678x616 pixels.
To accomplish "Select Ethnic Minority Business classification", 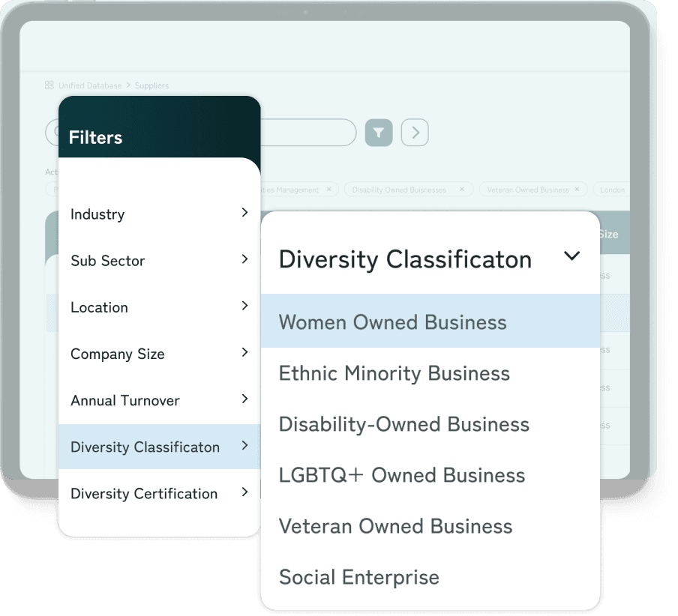I will [394, 373].
